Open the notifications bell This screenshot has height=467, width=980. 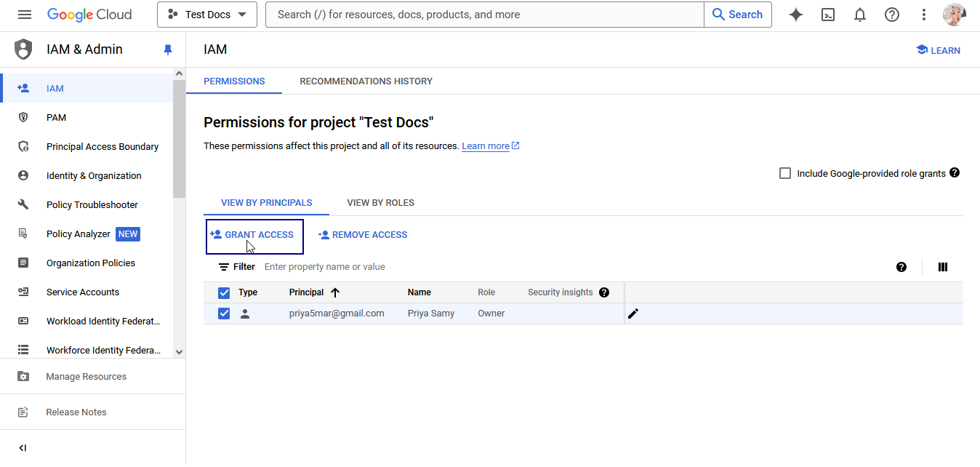pyautogui.click(x=860, y=15)
